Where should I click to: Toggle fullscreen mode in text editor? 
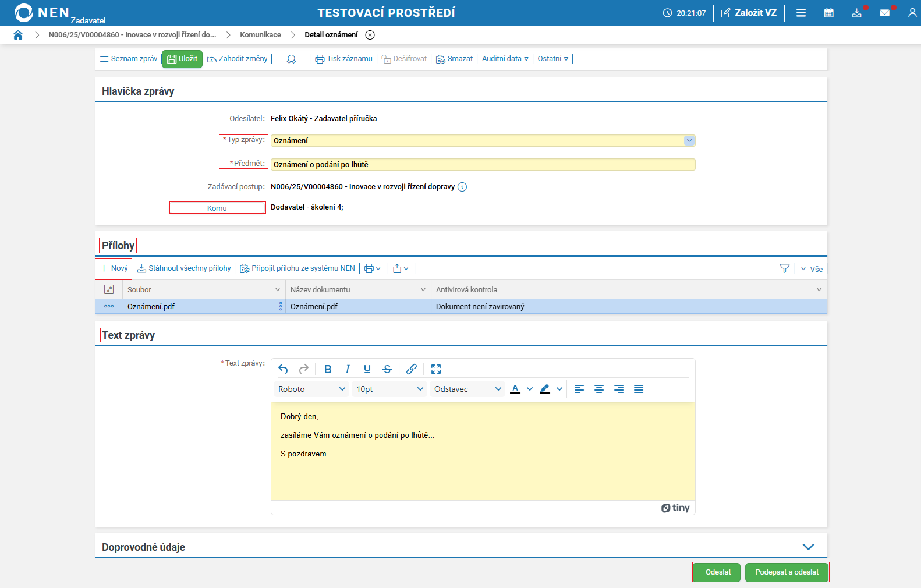point(436,369)
